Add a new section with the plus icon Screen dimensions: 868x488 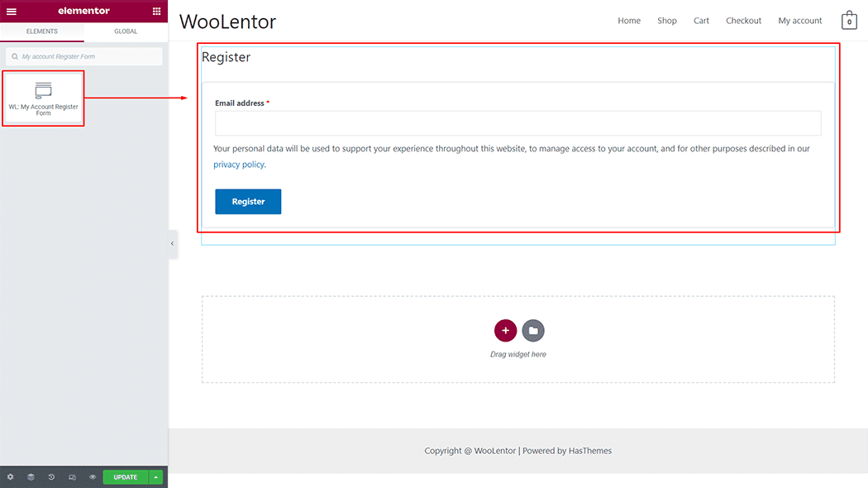(x=505, y=330)
